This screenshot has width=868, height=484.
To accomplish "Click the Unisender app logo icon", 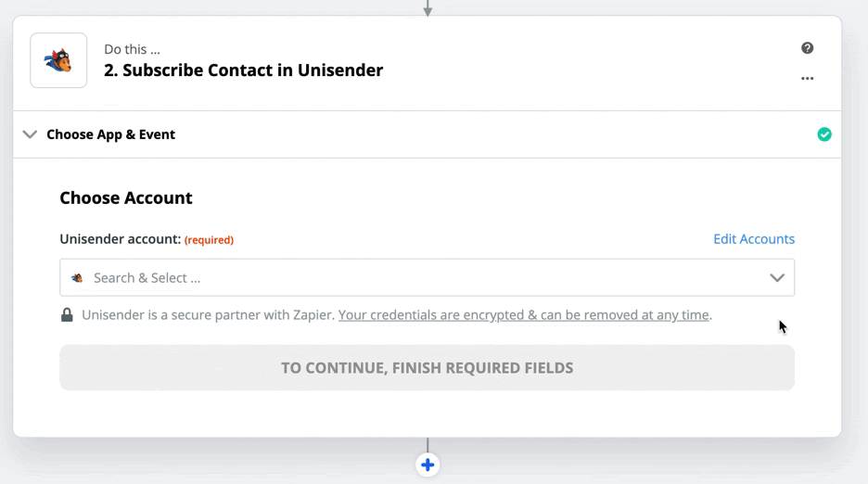I will coord(58,60).
